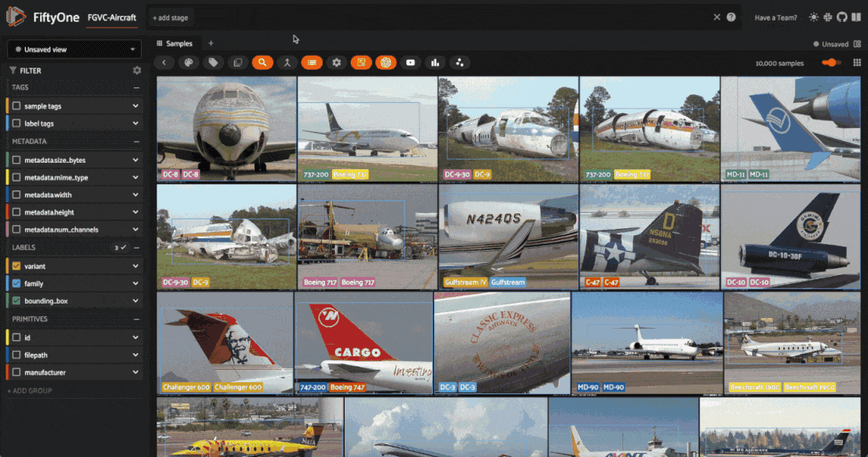The width and height of the screenshot is (868, 457).
Task: Click the tag samples icon
Action: click(212, 62)
